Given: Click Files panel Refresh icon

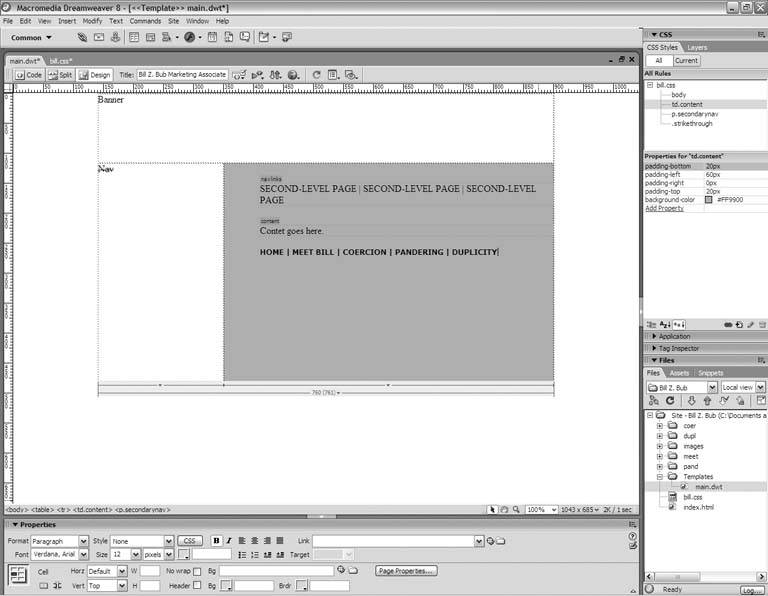Looking at the screenshot, I should 670,401.
